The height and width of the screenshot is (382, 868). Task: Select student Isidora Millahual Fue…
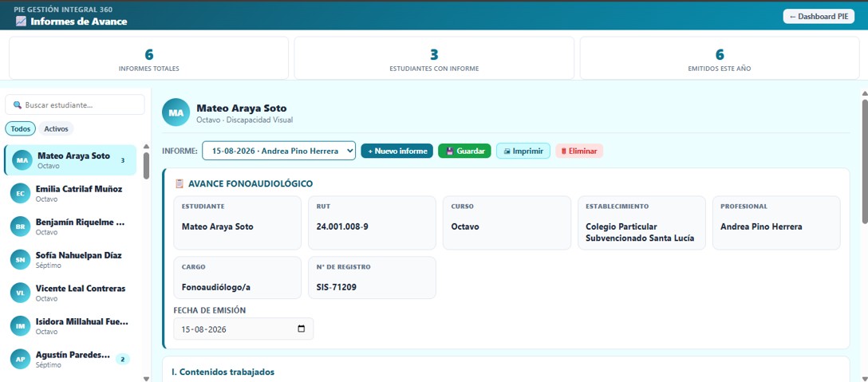[70, 326]
